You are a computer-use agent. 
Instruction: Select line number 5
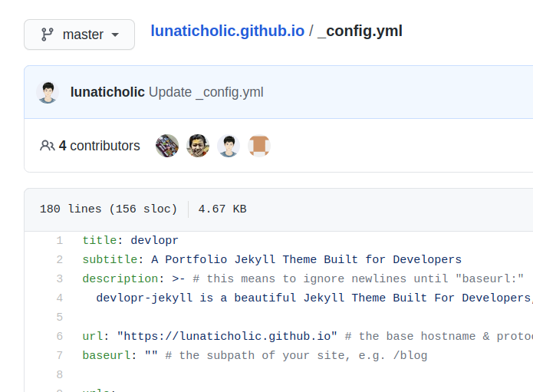click(x=60, y=317)
